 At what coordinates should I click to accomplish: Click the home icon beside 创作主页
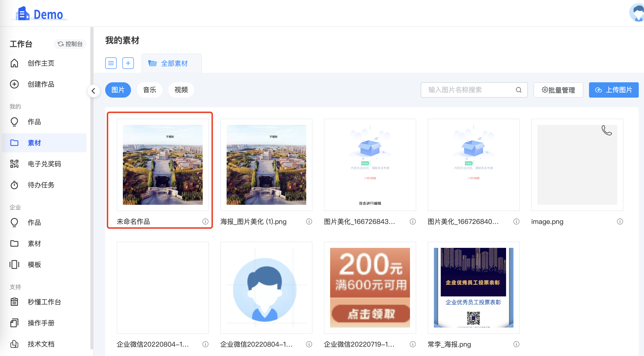point(14,63)
